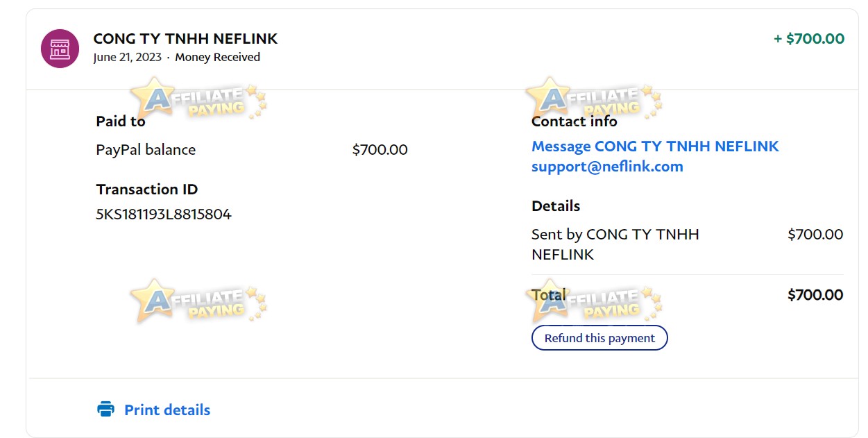
Task: Click the green + $700.00 amount
Action: click(809, 39)
